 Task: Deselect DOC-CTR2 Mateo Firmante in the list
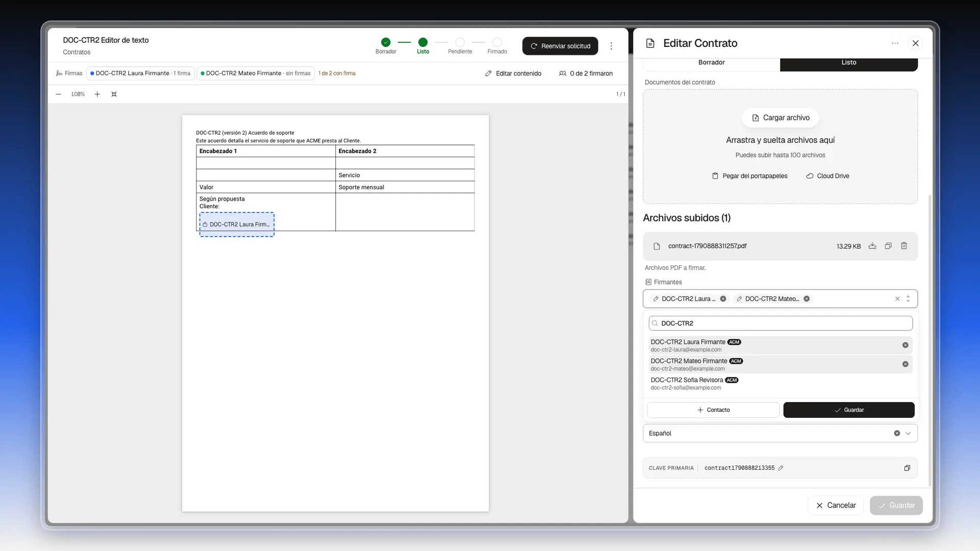tap(905, 364)
